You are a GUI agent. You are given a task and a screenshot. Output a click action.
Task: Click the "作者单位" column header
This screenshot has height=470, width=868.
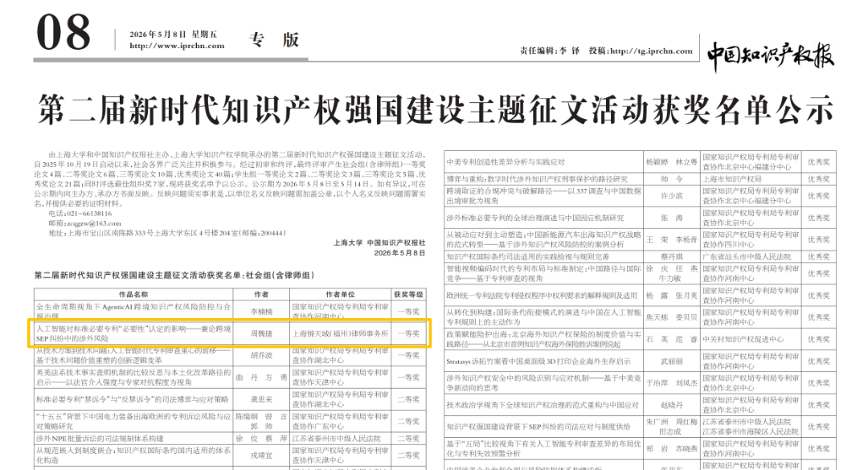341,295
